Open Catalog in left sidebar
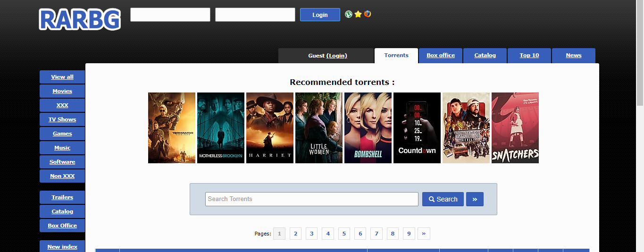This screenshot has width=644, height=252. [62, 211]
